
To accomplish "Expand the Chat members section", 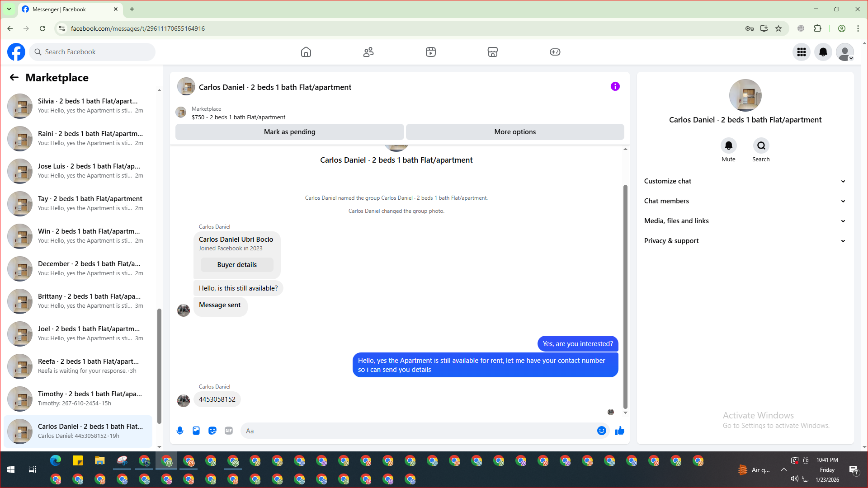I will pos(745,201).
